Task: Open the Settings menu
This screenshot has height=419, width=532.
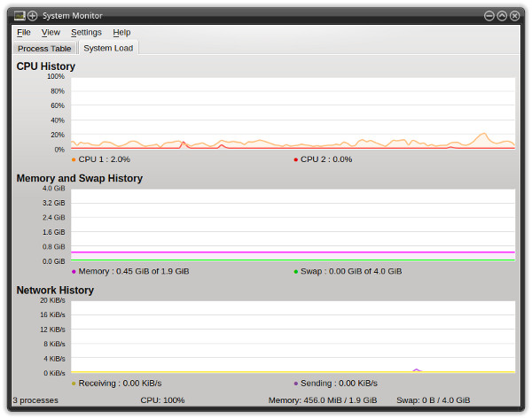Action: point(86,33)
